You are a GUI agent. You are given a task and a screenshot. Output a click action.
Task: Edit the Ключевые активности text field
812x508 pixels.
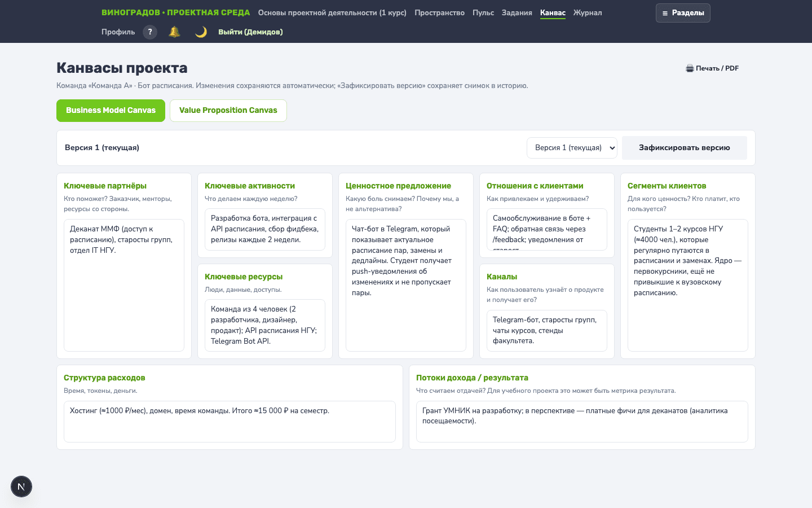265,229
